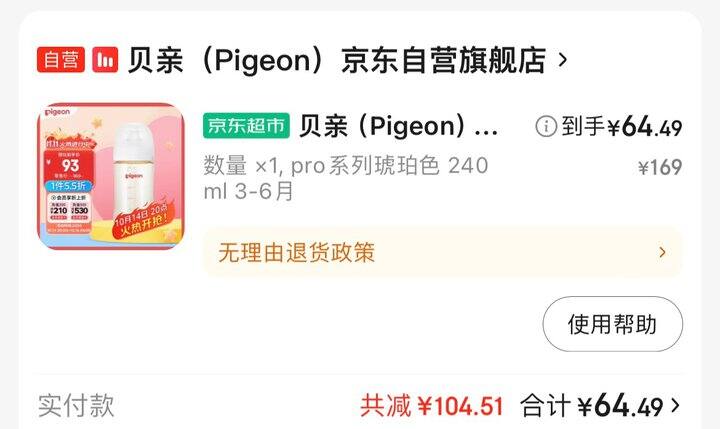Tap the 合计 ¥64.49 total
The image size is (720, 429).
pos(592,406)
